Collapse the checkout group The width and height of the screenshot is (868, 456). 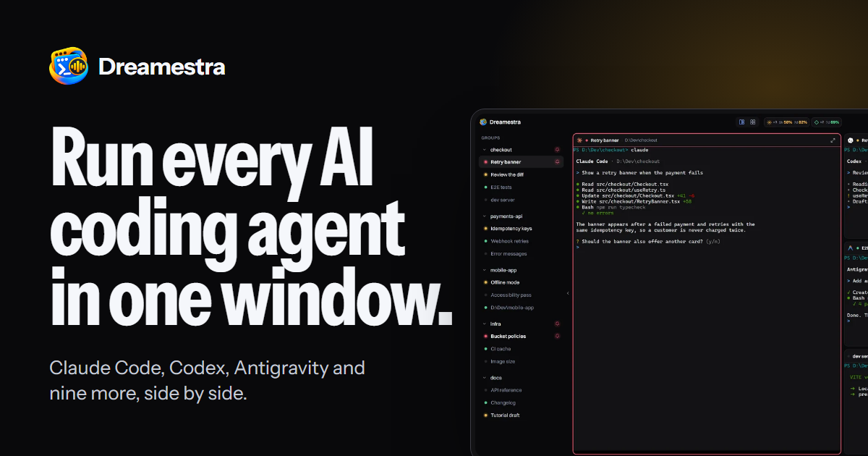[484, 150]
